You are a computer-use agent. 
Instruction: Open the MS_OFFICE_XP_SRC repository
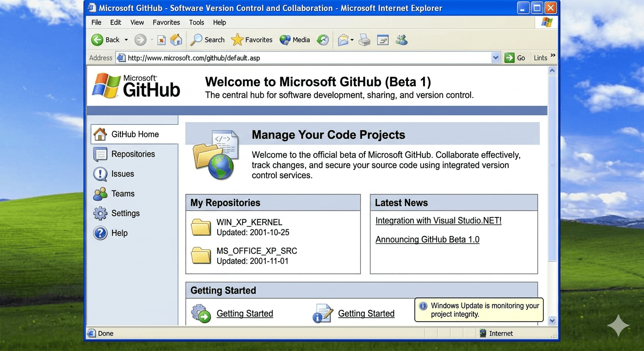[x=257, y=251]
